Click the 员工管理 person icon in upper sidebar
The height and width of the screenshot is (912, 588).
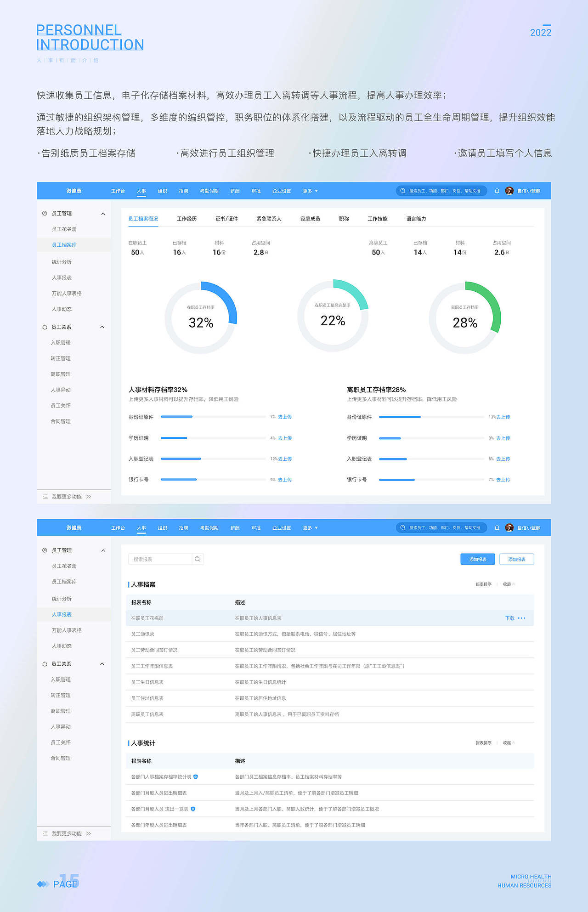(45, 213)
